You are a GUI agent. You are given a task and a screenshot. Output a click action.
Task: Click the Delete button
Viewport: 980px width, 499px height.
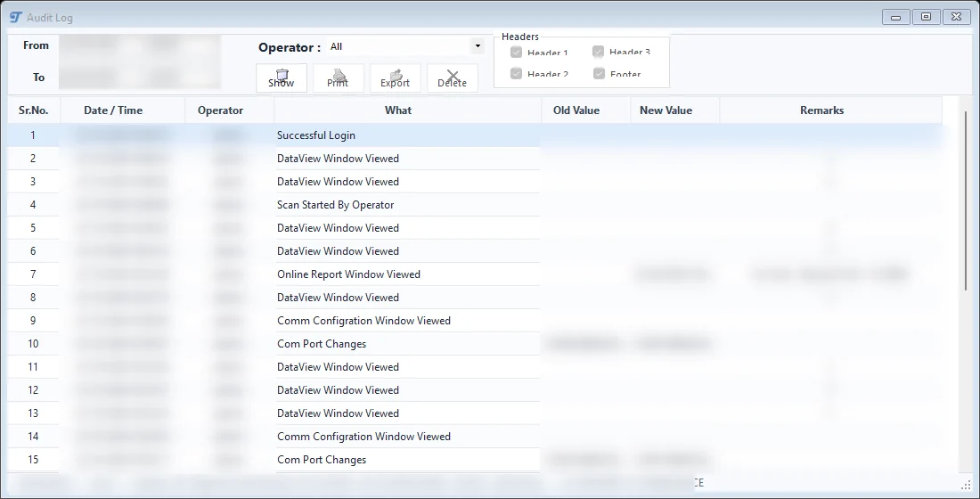[x=452, y=78]
